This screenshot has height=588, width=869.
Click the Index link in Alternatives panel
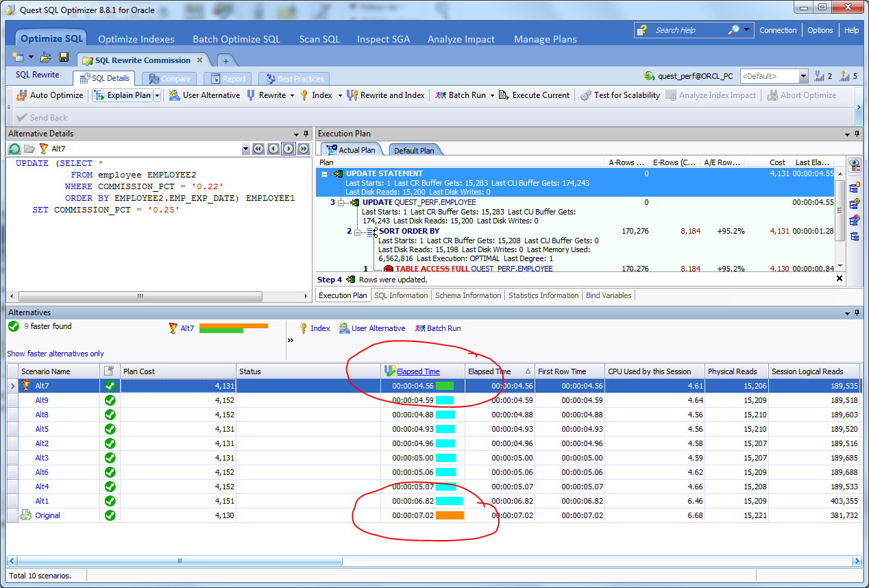coord(315,328)
